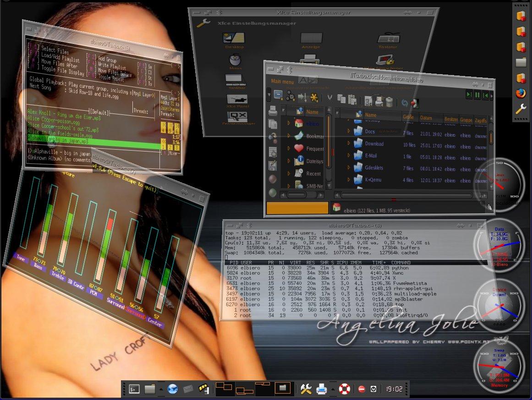Sort files by Gruppe column header
Screen dimensions: 532x400
click(466, 119)
